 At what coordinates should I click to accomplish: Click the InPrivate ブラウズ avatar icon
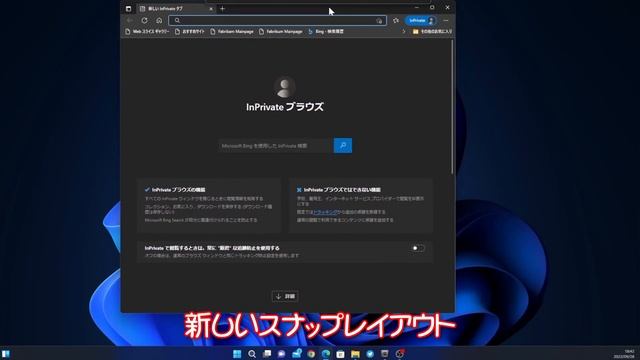[284, 87]
